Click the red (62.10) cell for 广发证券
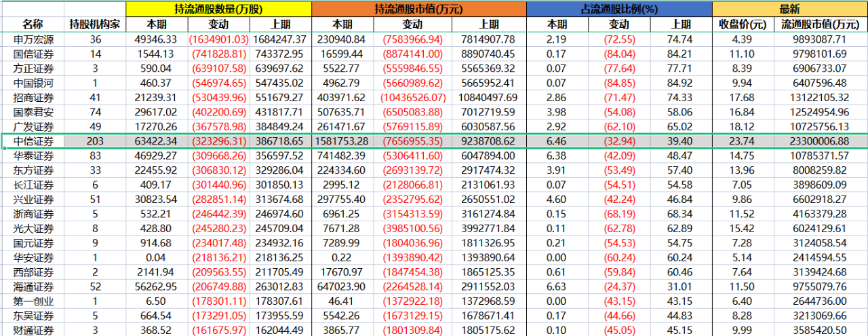Image resolution: width=868 pixels, height=336 pixels. pyautogui.click(x=619, y=126)
